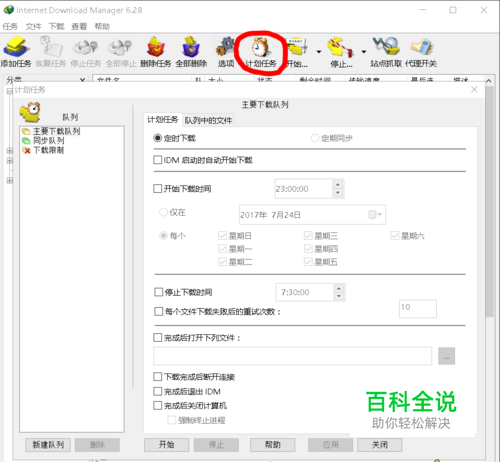Decrease stop time using the down spinner
Image resolution: width=500 pixels, height=462 pixels.
(339, 296)
